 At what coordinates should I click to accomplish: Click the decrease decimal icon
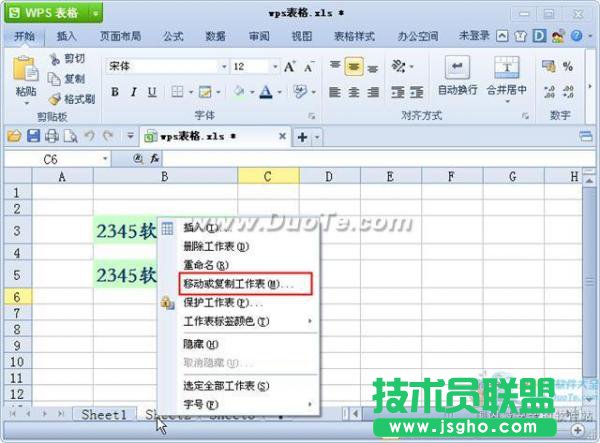click(x=568, y=92)
